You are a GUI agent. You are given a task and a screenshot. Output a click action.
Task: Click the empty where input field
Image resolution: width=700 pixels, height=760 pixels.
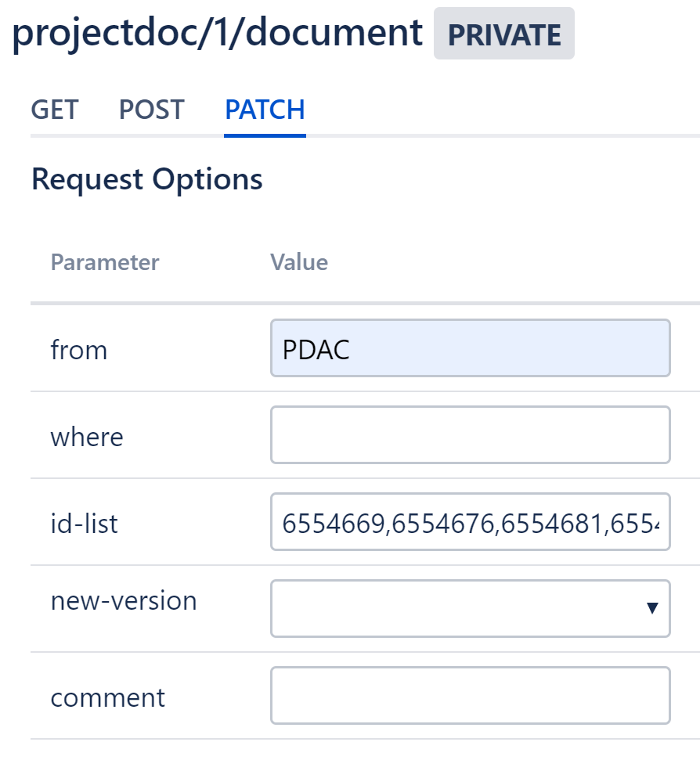(470, 434)
